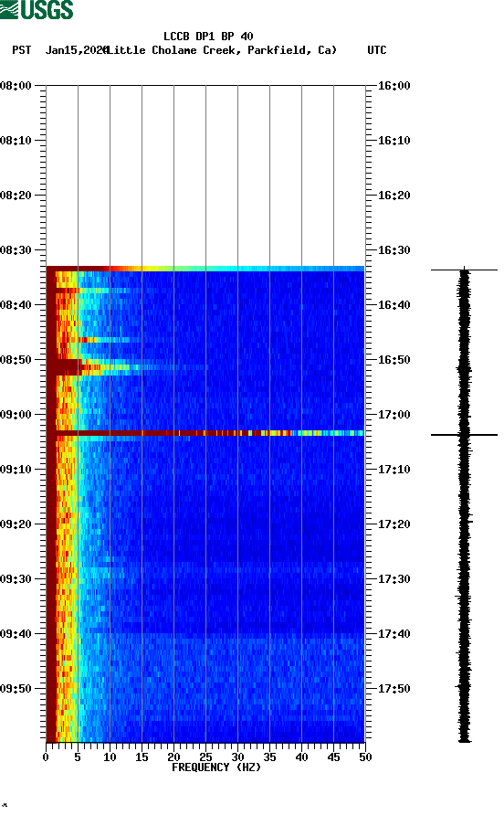Click the 45 Hz frequency axis label

pos(333,757)
